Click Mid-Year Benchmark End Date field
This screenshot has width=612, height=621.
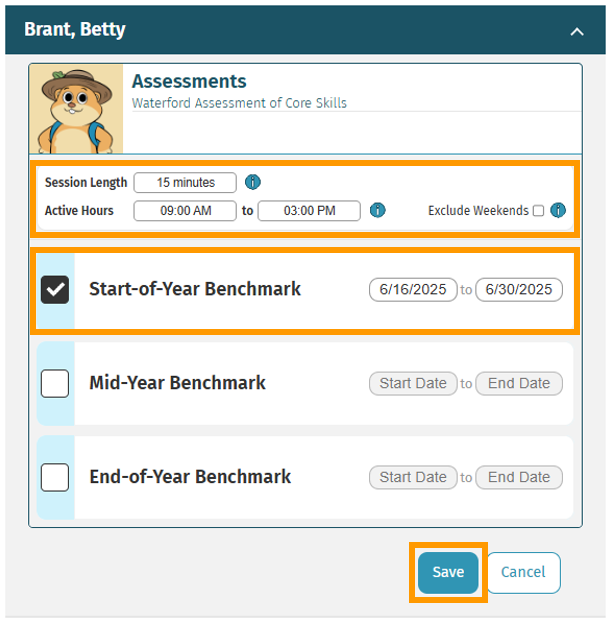click(519, 383)
